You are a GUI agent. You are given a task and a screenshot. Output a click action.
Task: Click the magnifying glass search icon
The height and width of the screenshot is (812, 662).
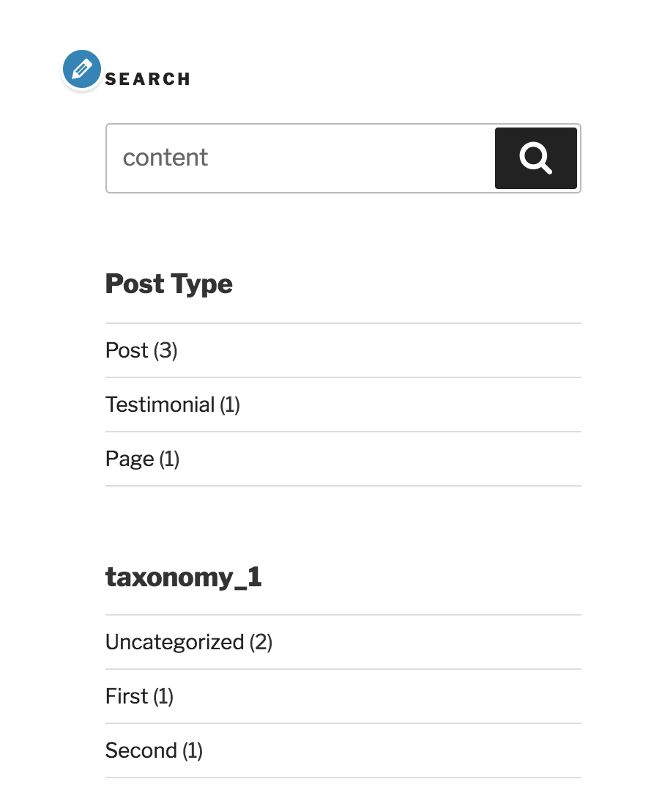pyautogui.click(x=535, y=158)
